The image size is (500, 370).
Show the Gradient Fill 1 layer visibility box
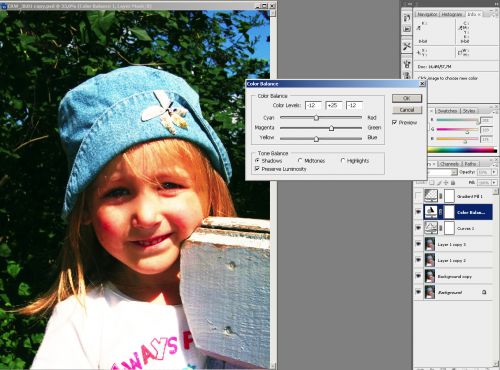tap(418, 196)
